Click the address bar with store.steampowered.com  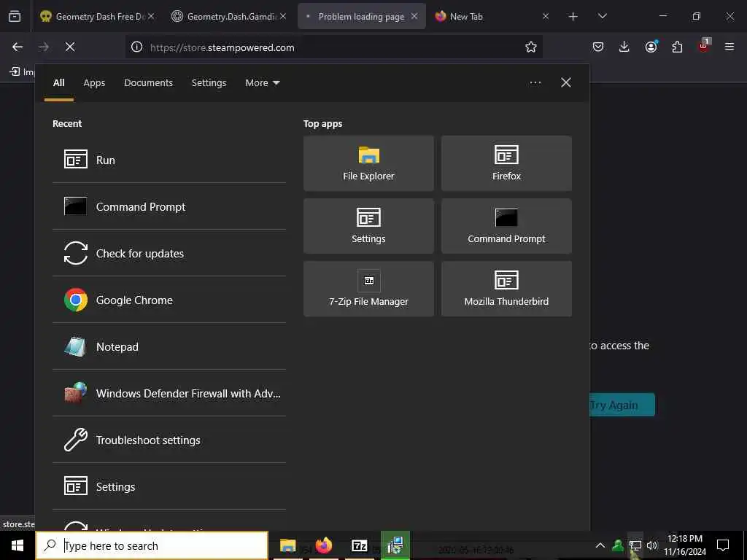[333, 47]
